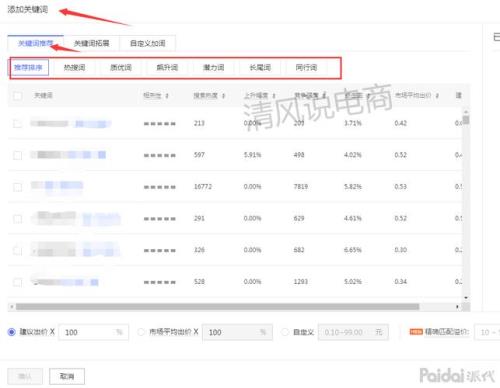Select all keywords via header checkbox
Viewport: 500px width, 388px height.
(18, 96)
